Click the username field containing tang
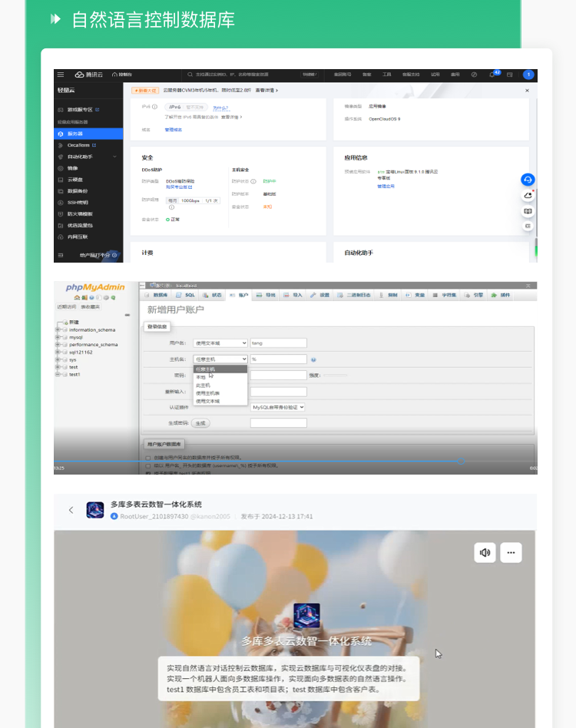The height and width of the screenshot is (728, 576). [279, 343]
